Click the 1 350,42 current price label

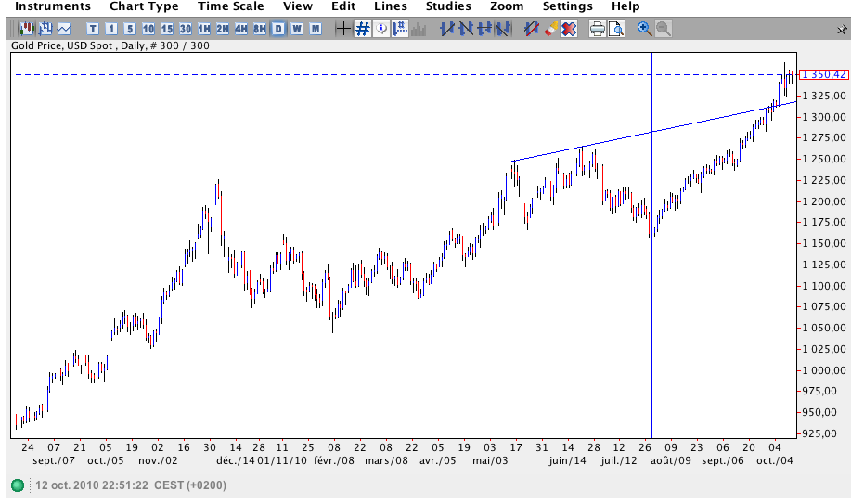coord(824,74)
